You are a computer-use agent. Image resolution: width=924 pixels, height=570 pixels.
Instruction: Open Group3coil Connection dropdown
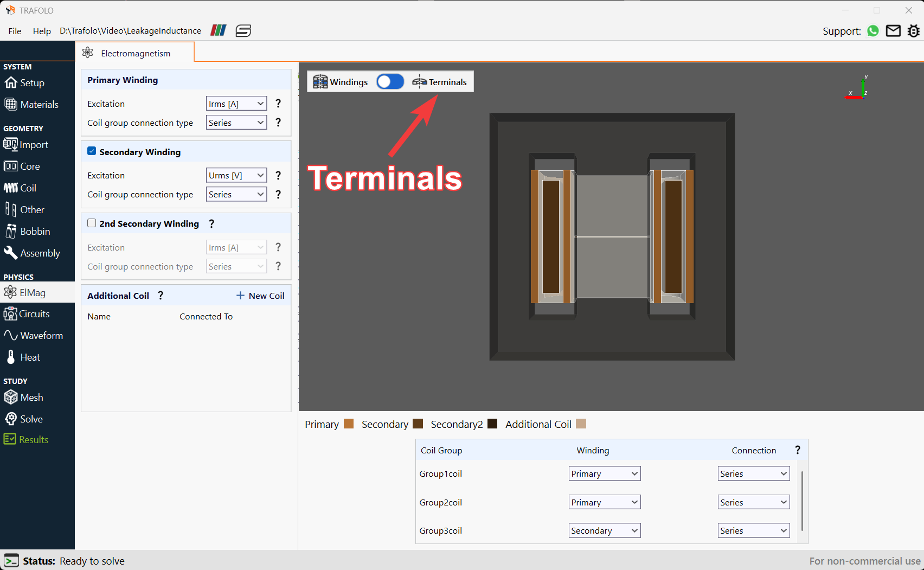pyautogui.click(x=754, y=530)
